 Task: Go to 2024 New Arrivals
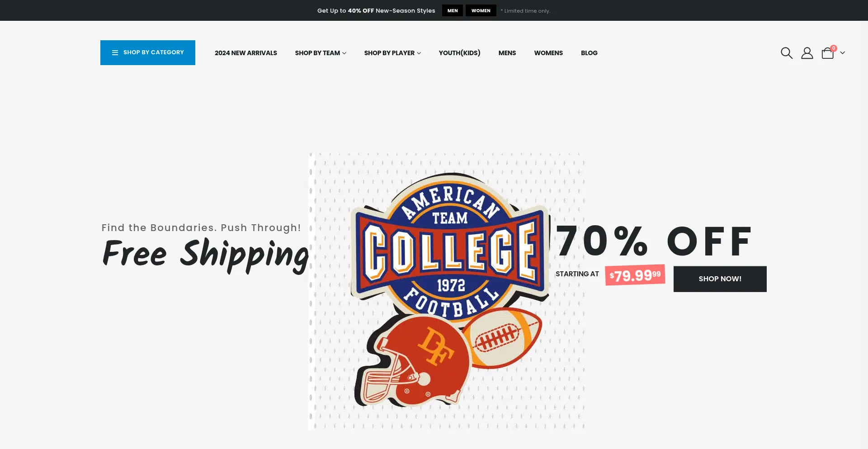[x=246, y=53]
